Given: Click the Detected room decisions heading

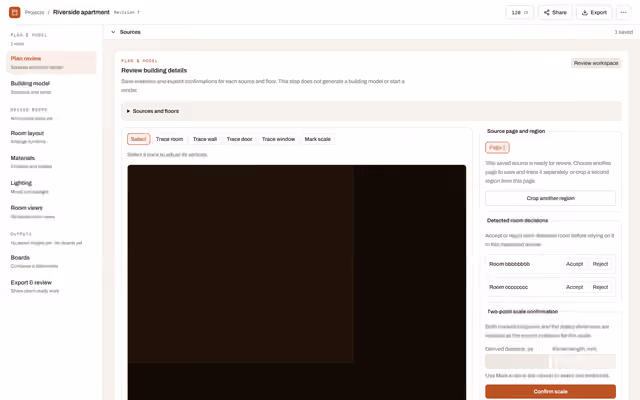Looking at the screenshot, I should (x=517, y=220).
